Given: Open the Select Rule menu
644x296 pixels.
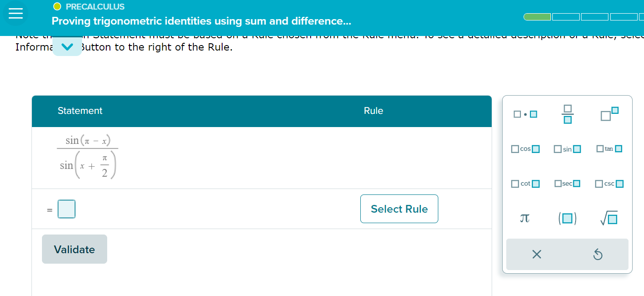Looking at the screenshot, I should 399,209.
